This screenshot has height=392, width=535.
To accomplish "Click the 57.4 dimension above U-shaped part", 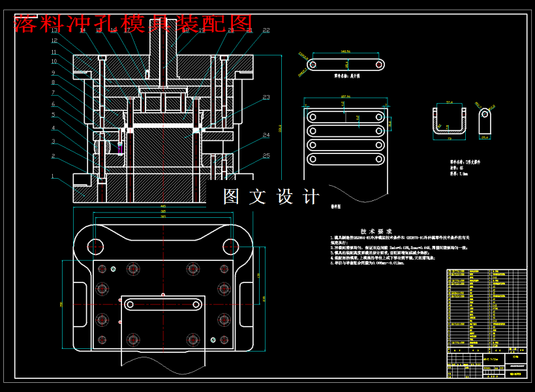I will (450, 102).
